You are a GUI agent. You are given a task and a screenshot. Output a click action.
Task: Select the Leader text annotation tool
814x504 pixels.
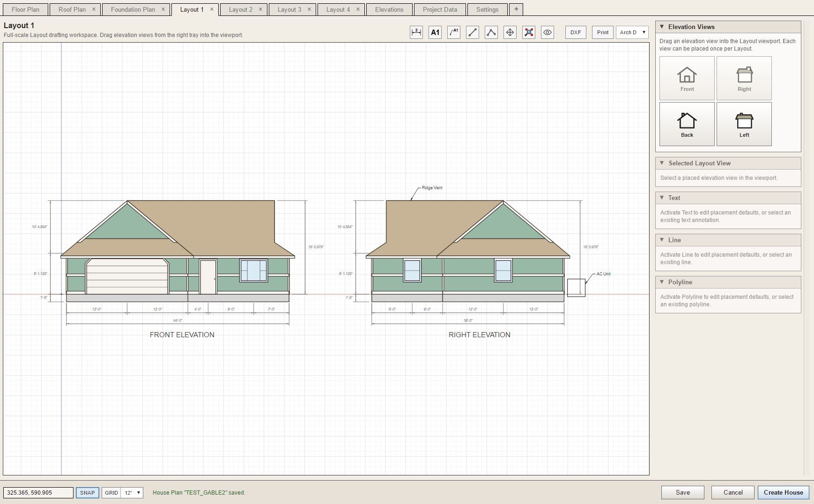pyautogui.click(x=454, y=32)
